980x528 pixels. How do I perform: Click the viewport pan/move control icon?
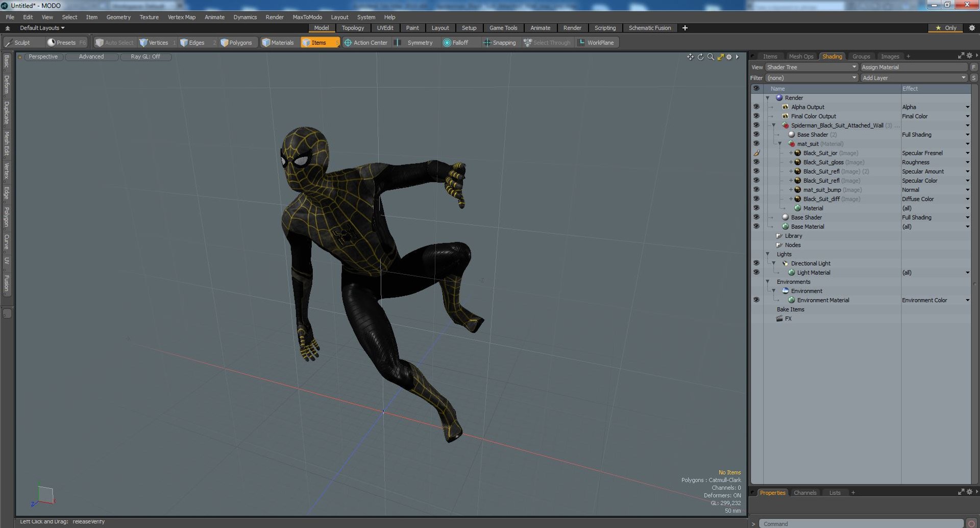(690, 57)
